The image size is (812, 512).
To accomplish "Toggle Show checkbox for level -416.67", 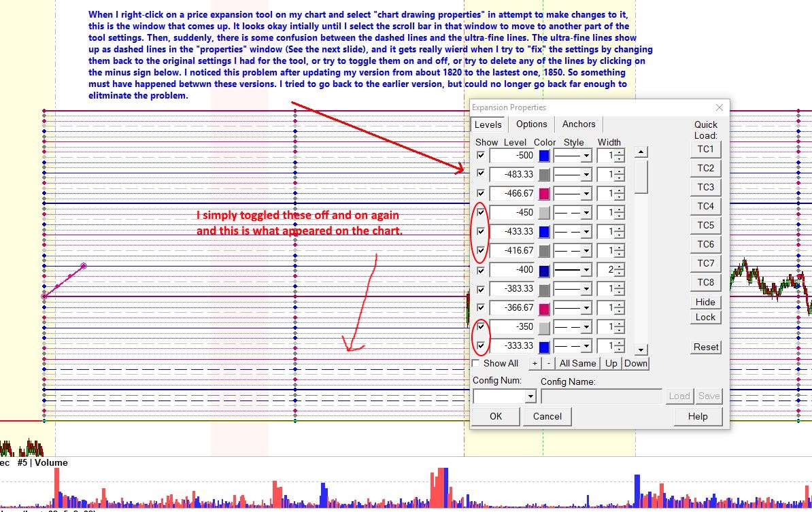I will pos(481,250).
